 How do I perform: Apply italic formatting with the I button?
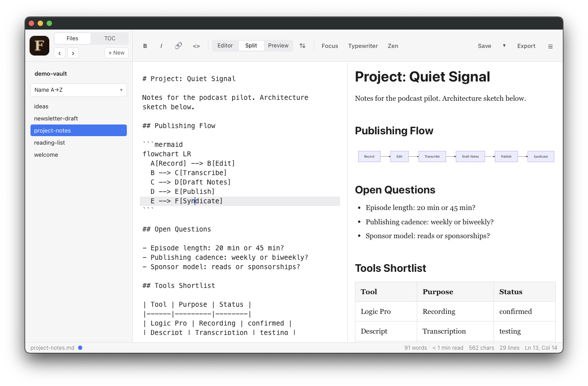[161, 46]
